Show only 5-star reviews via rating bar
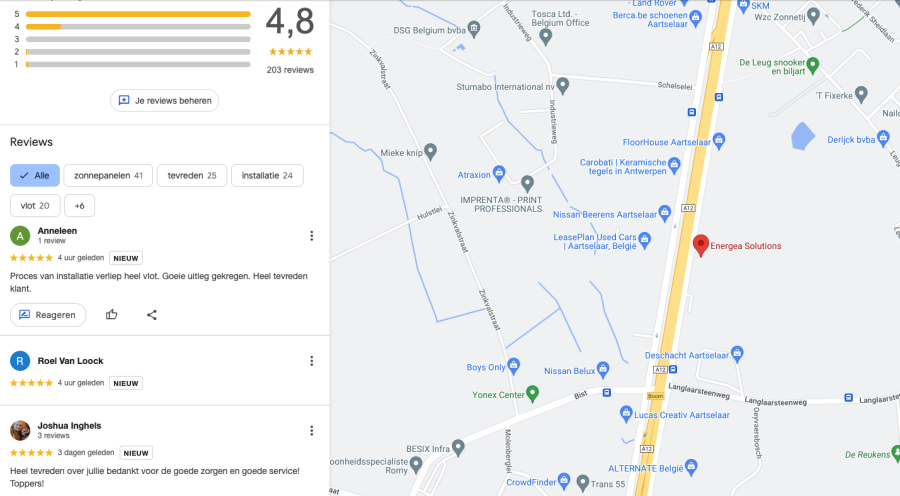 [x=138, y=14]
